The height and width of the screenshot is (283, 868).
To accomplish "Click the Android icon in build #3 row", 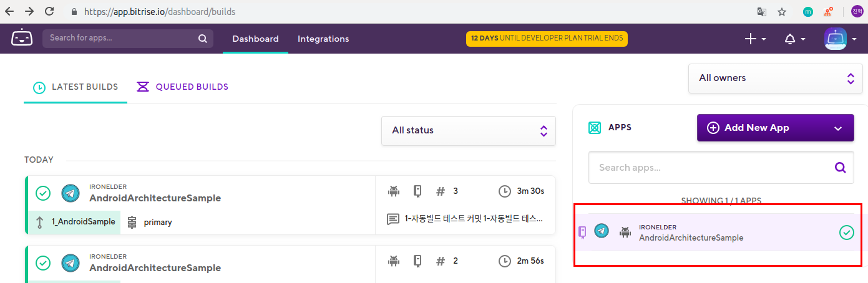I will pos(393,191).
